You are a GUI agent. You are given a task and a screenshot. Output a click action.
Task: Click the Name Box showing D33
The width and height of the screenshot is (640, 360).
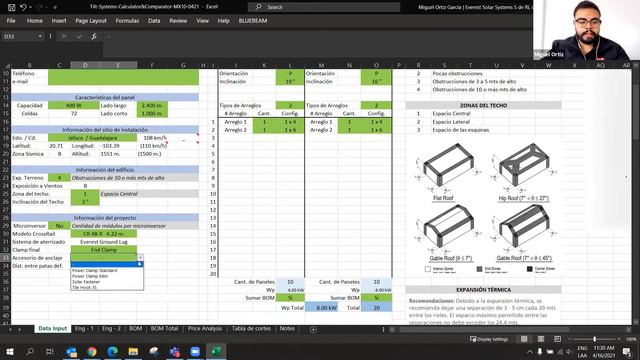click(20, 36)
